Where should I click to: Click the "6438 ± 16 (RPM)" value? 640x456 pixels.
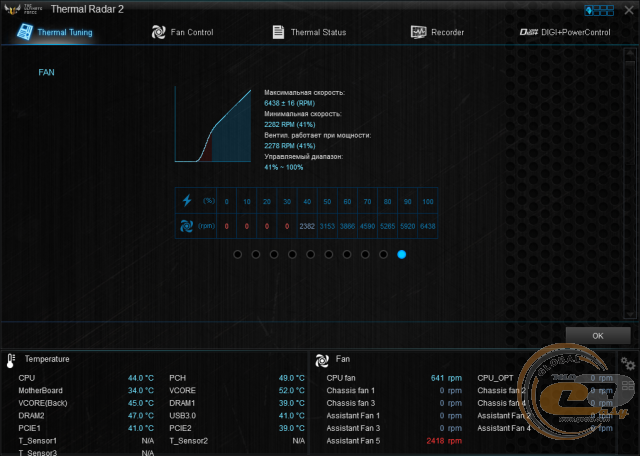coord(289,103)
